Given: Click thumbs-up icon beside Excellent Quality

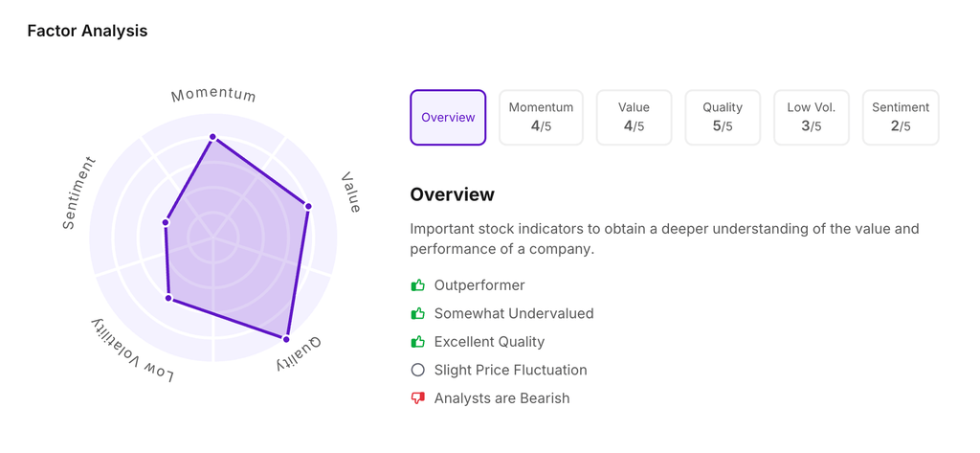Looking at the screenshot, I should 418,342.
